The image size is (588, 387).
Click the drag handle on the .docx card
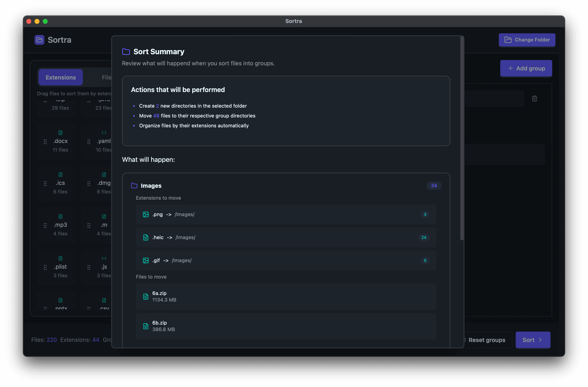tap(45, 141)
